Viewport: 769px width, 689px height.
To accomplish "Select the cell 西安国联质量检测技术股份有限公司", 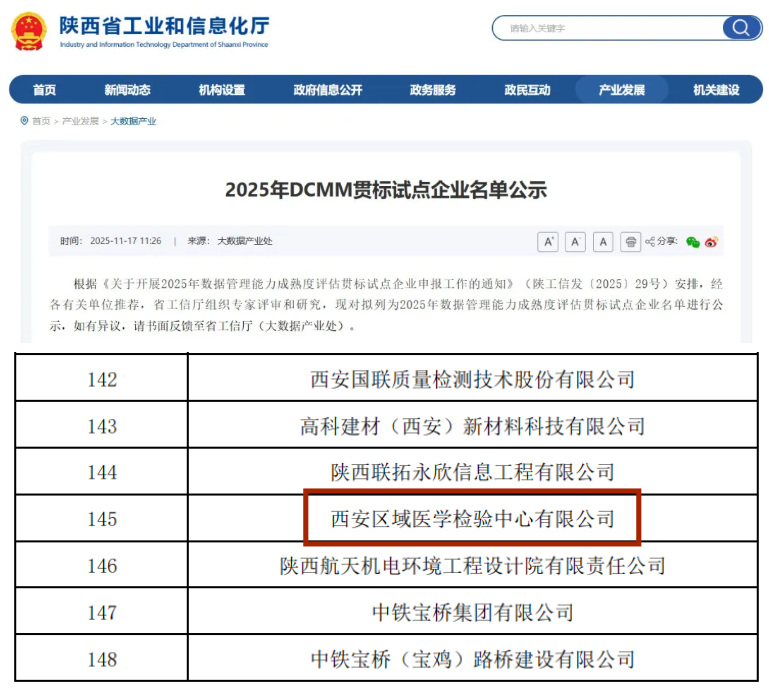I will pyautogui.click(x=473, y=380).
